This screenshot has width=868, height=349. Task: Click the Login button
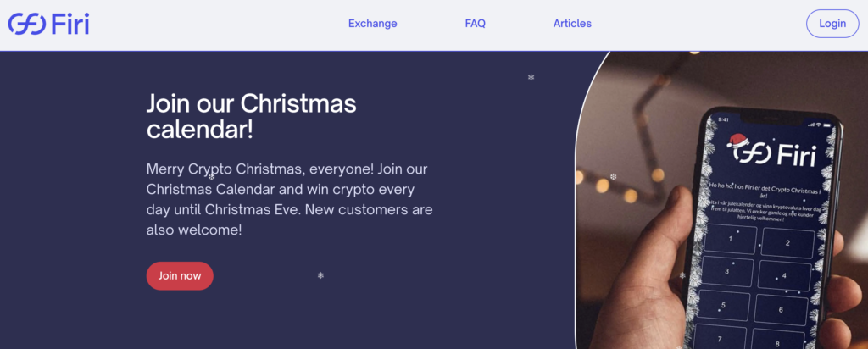832,24
